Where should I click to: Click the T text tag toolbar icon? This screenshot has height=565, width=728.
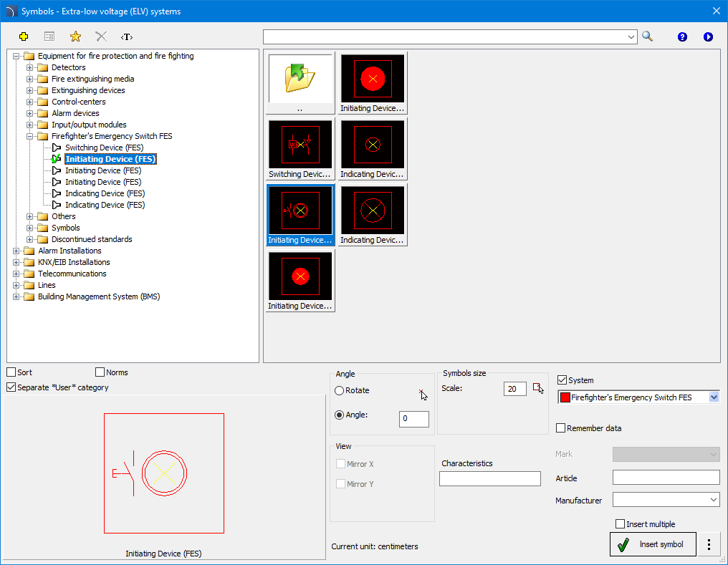[x=127, y=37]
